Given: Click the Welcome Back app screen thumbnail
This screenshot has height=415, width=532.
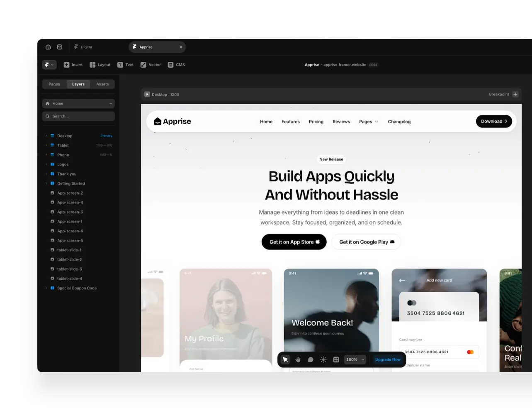Looking at the screenshot, I should [x=331, y=310].
